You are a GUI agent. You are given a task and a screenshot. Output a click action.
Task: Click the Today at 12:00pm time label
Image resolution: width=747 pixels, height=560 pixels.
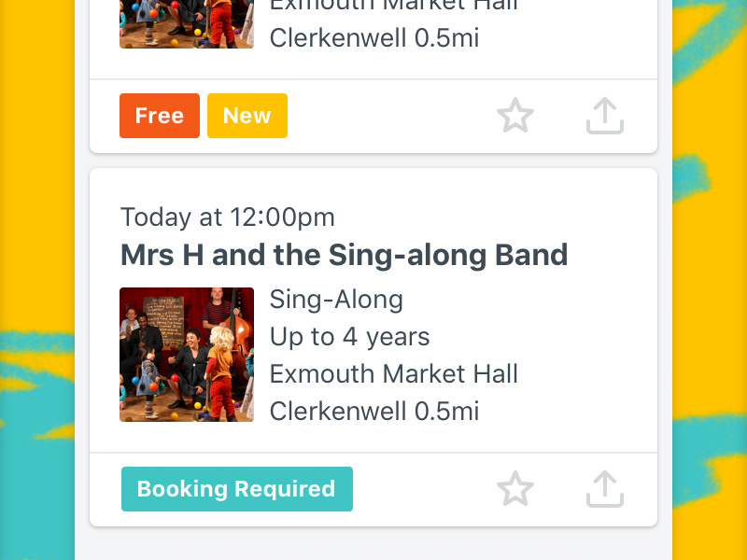[x=228, y=217]
